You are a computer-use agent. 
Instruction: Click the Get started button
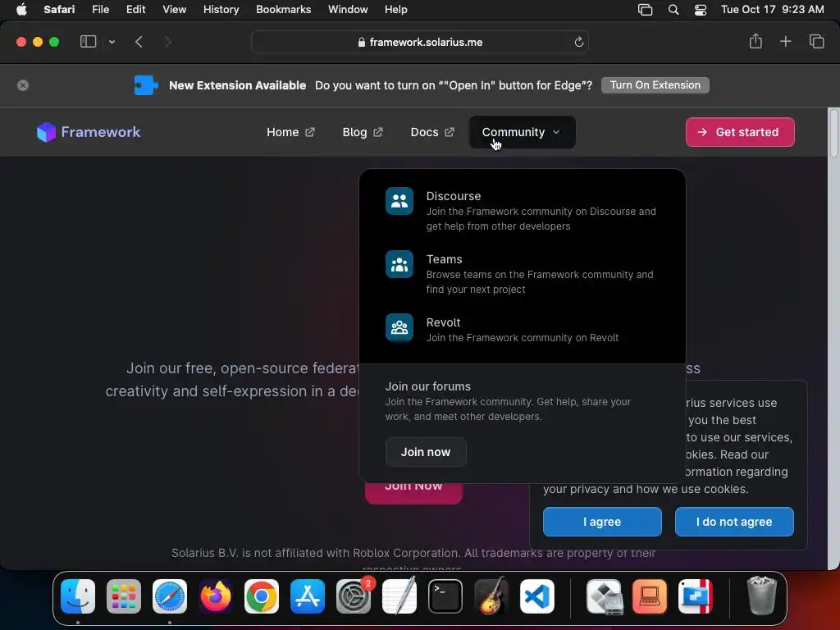coord(740,132)
